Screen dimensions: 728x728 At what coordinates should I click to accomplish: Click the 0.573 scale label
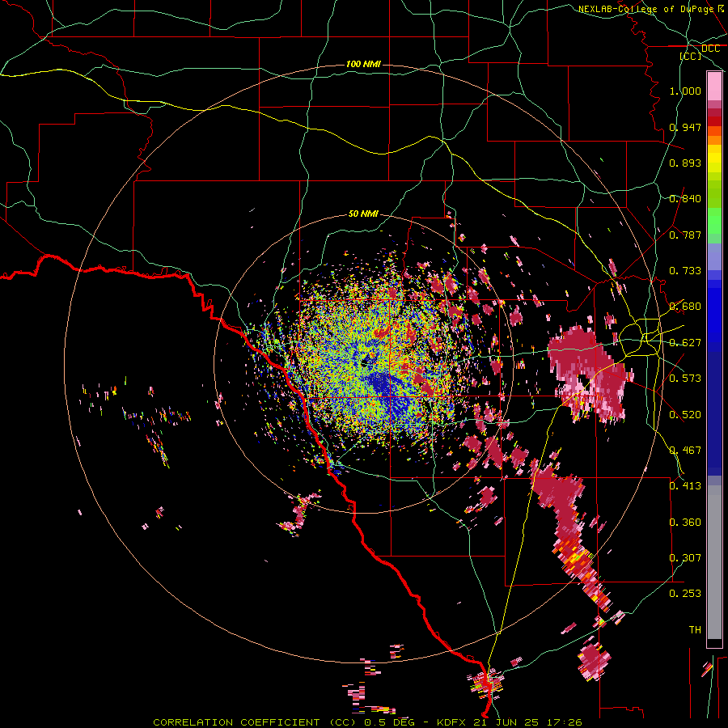[x=685, y=379]
